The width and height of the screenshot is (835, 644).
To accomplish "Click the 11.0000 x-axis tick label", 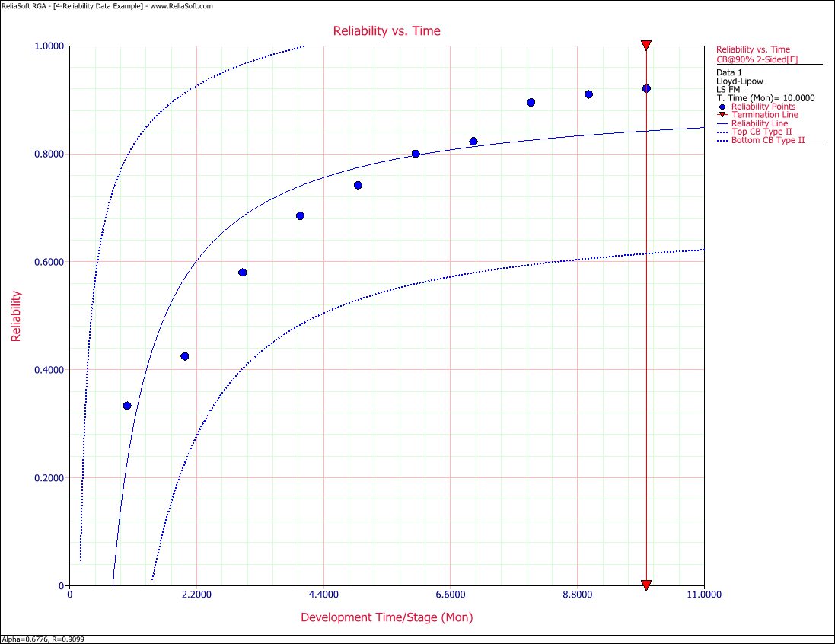I will pos(703,595).
